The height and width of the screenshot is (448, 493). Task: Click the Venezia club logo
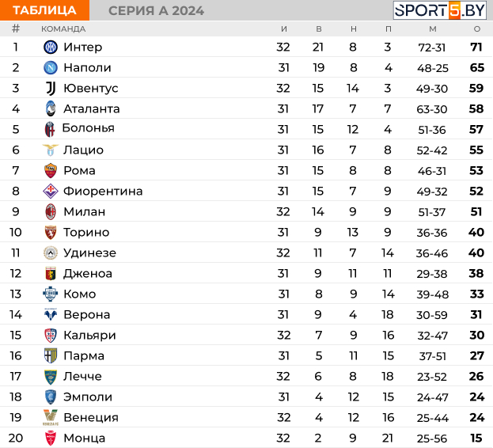click(51, 417)
